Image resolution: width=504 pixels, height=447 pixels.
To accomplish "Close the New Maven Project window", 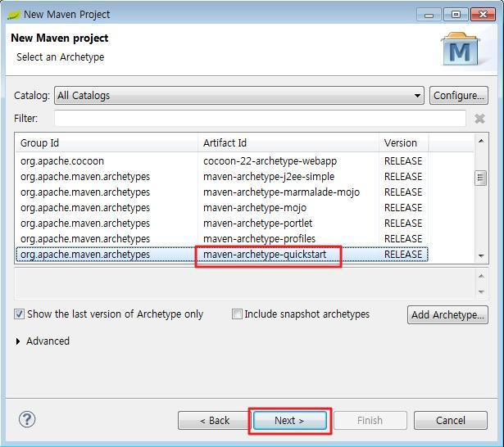I will [483, 15].
